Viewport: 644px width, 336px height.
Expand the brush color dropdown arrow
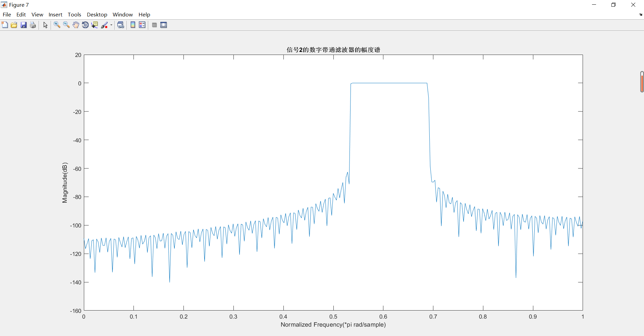[111, 25]
